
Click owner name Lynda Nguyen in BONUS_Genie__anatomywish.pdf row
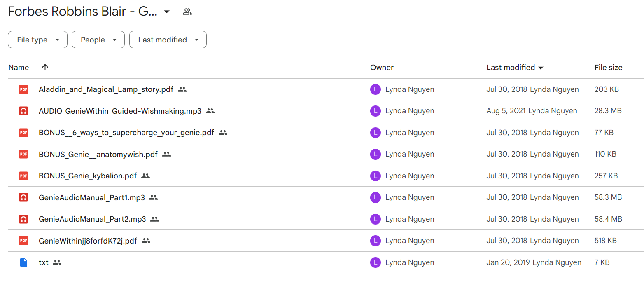pyautogui.click(x=410, y=154)
